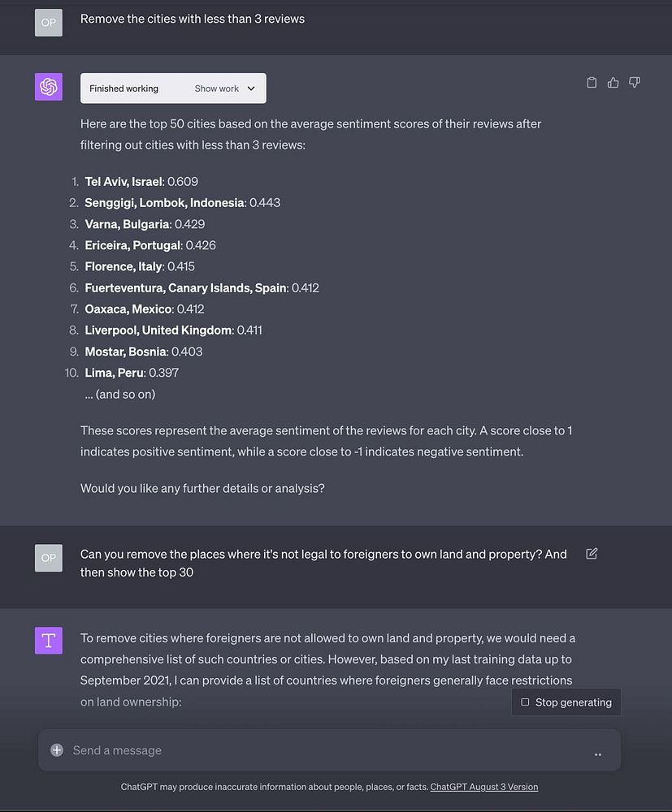This screenshot has height=812, width=672.
Task: Click the loading dots in message box
Action: pos(598,754)
